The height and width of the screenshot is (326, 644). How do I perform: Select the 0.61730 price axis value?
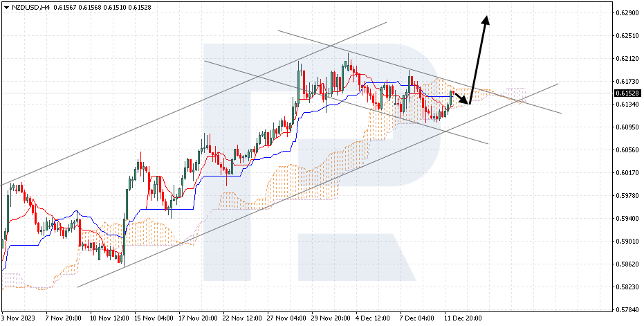[x=626, y=82]
